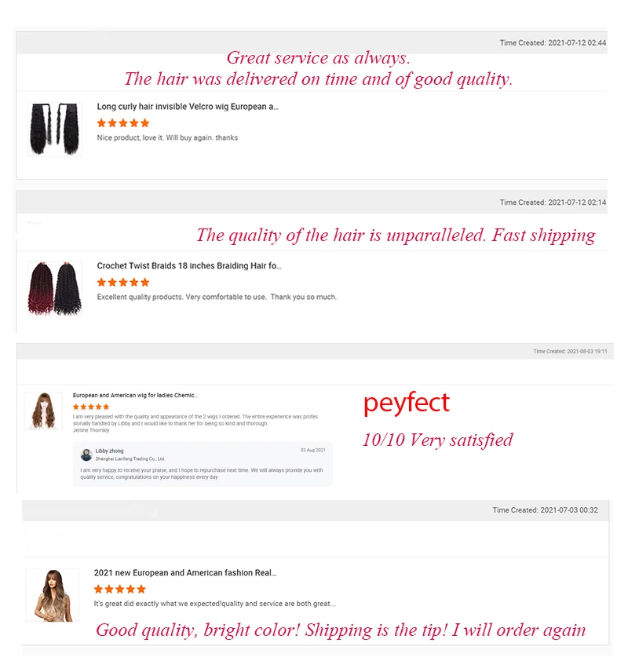Click the star rating under European and American wig
Image resolution: width=628 pixels, height=672 pixels.
91,407
